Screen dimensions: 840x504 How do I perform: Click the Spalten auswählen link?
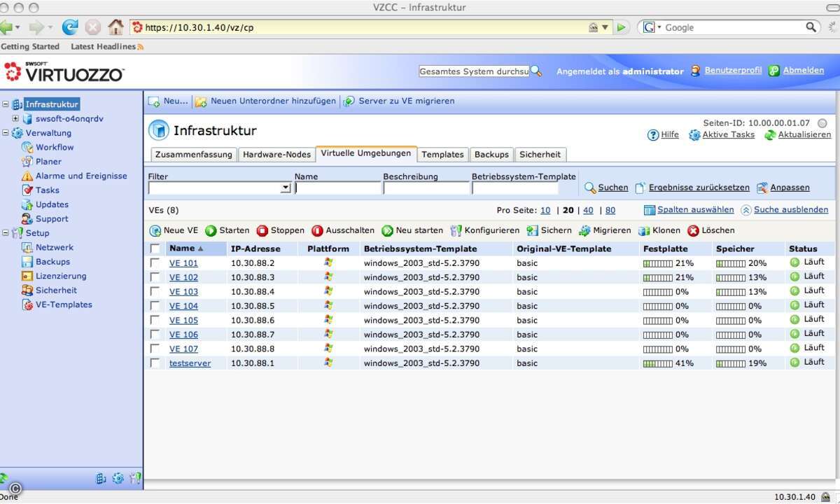[x=696, y=210]
